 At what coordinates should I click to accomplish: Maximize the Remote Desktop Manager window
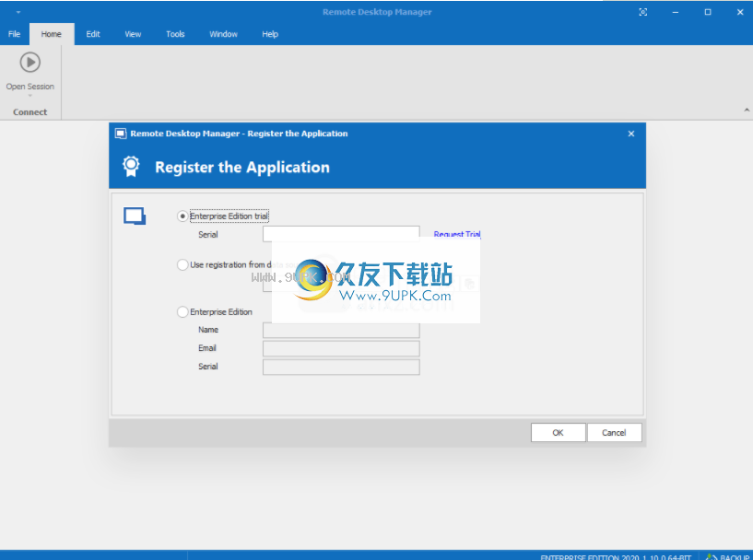tap(708, 12)
